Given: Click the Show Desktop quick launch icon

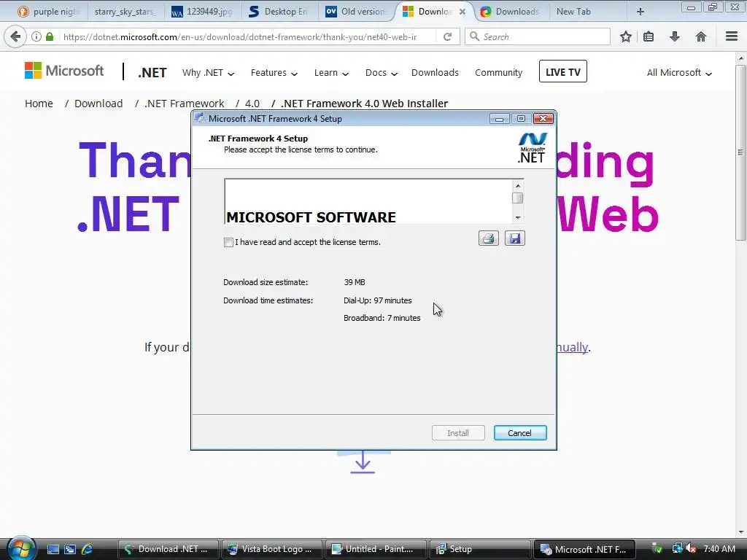Looking at the screenshot, I should [53, 549].
